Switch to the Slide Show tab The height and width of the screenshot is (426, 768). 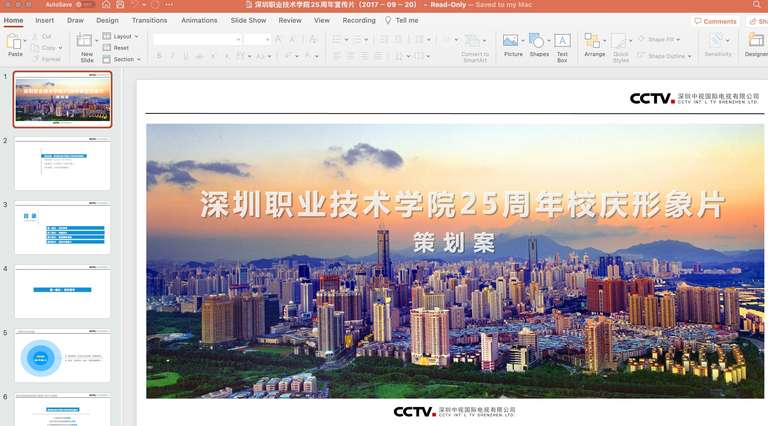coord(248,20)
